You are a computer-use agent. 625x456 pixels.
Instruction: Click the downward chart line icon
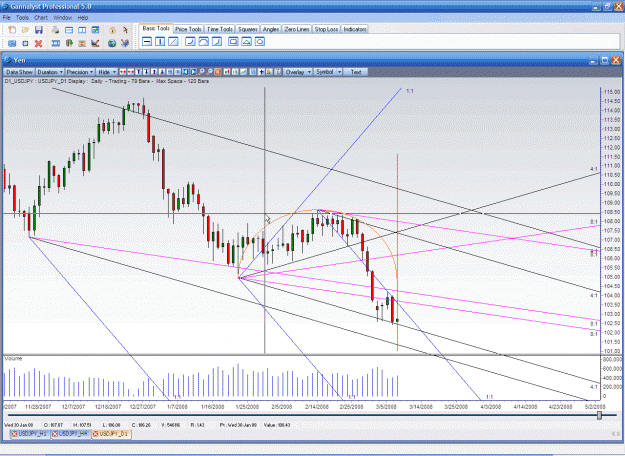95,43
